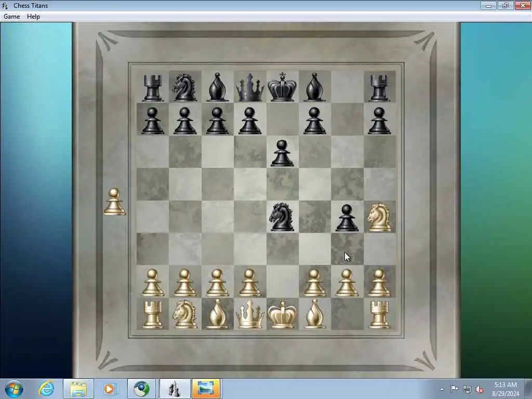Click the black bishop on c8

217,87
